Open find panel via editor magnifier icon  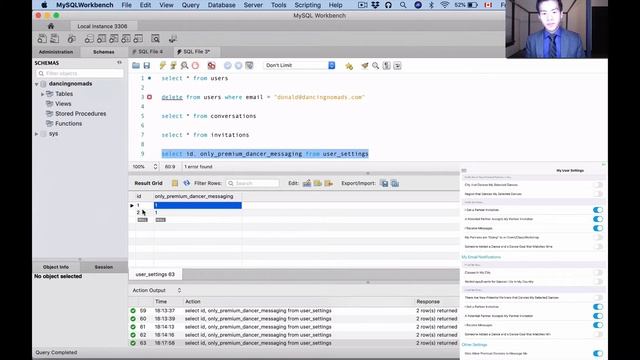[376, 66]
